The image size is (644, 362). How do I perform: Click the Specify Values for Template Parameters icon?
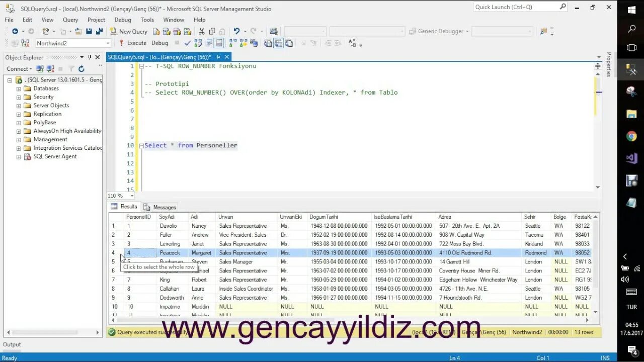click(x=352, y=43)
